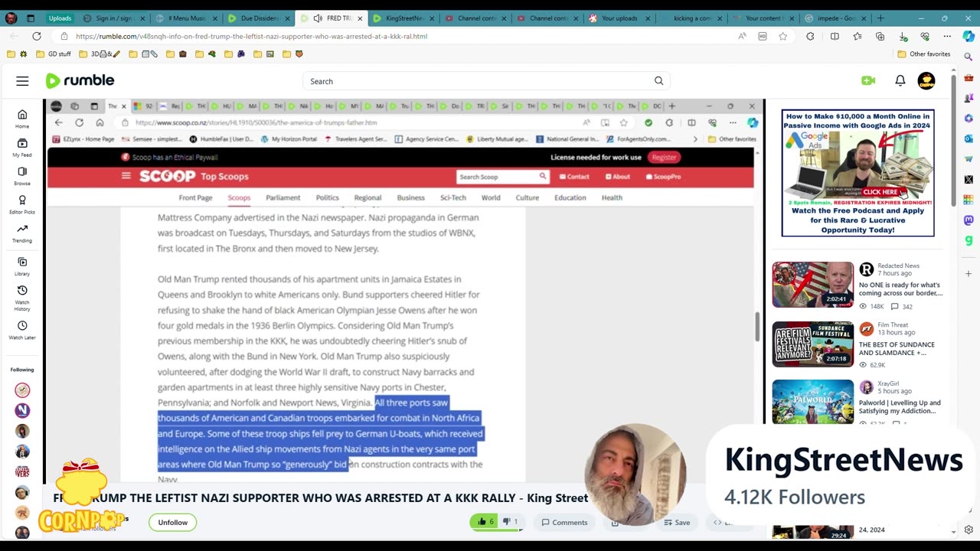Open read aloud icon in address bar
980x551 pixels.
[742, 36]
